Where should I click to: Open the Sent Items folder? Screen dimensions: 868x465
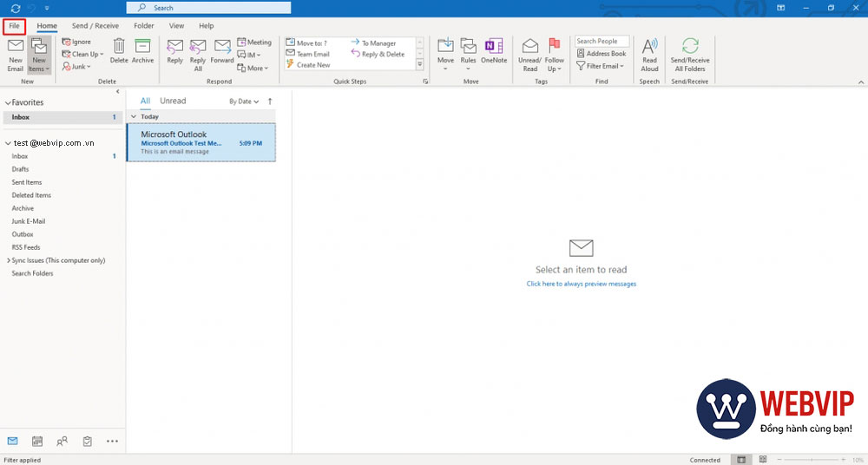click(27, 182)
